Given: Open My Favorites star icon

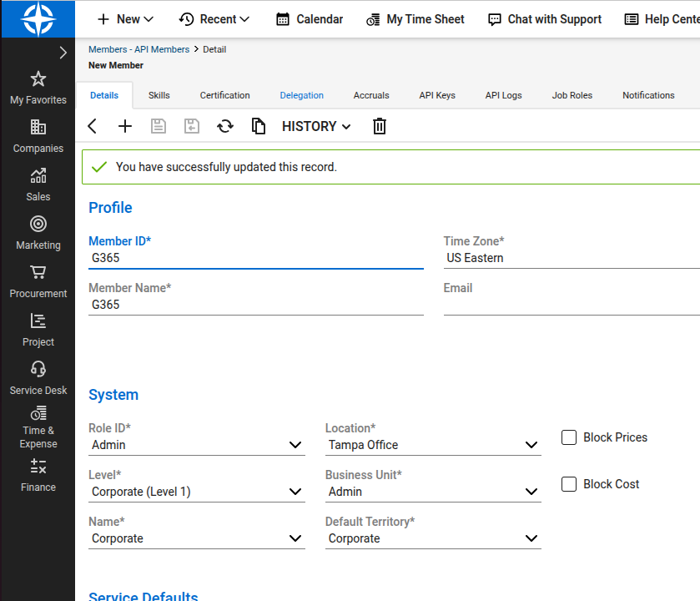Looking at the screenshot, I should tap(38, 79).
